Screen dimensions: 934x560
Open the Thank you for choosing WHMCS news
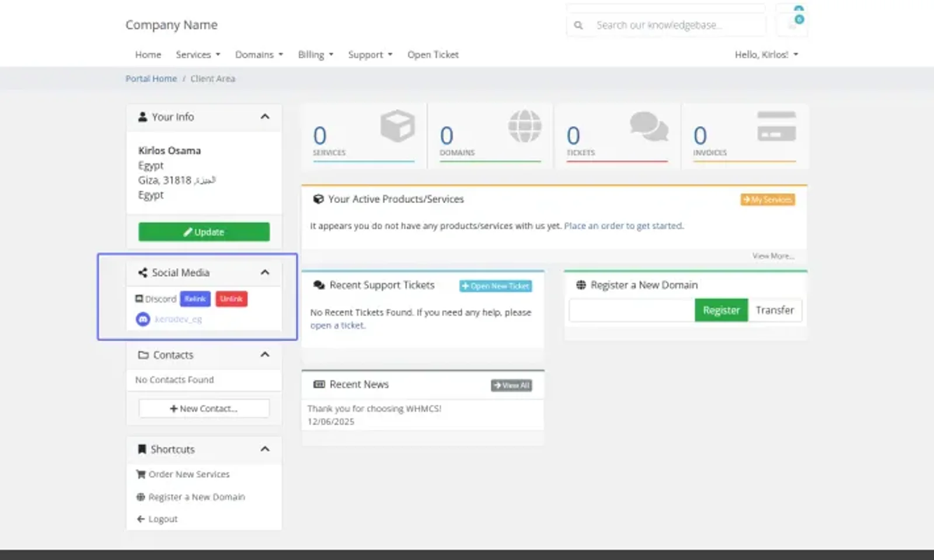point(374,408)
